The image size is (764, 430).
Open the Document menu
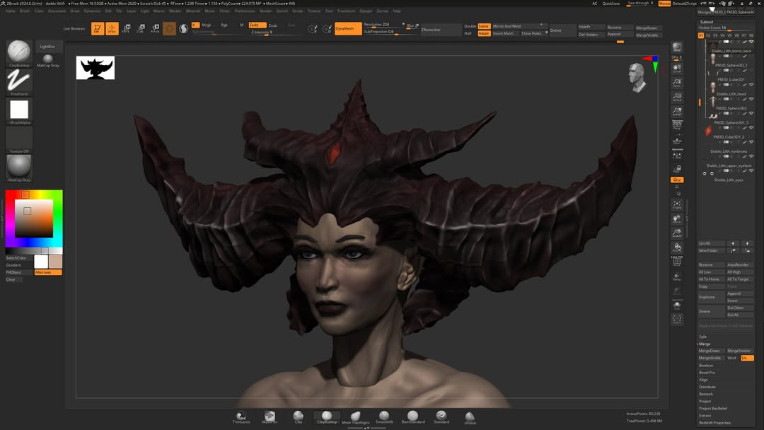(x=57, y=11)
